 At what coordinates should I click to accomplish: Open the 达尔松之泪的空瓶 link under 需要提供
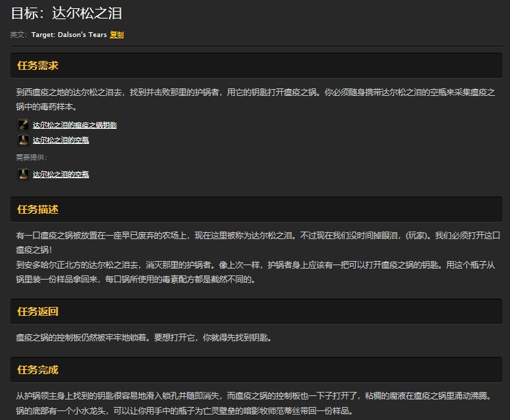61,175
